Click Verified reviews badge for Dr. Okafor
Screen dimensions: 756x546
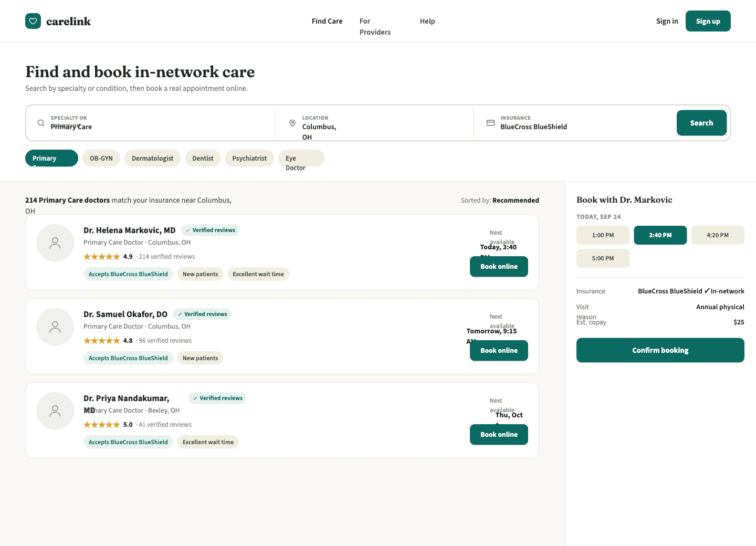click(x=202, y=314)
